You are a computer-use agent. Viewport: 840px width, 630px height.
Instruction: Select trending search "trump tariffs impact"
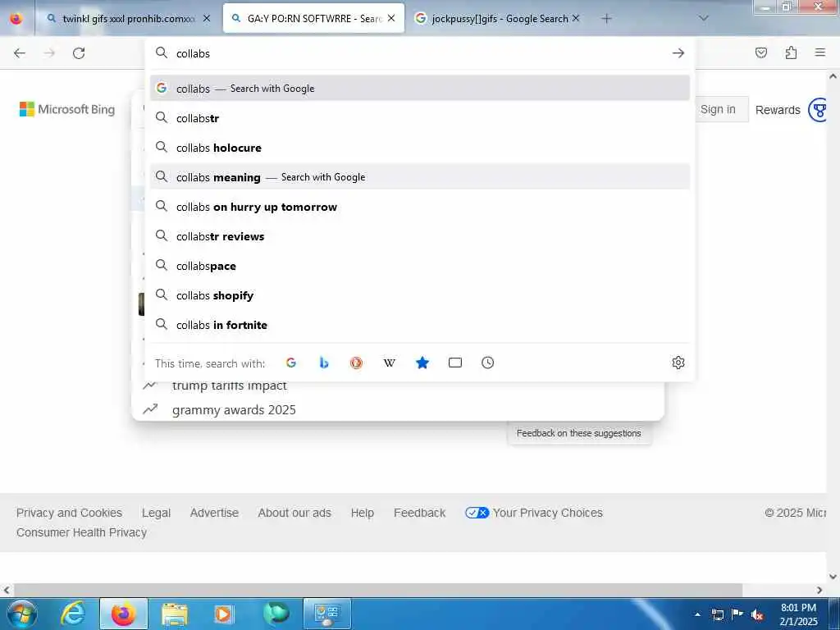pos(230,386)
